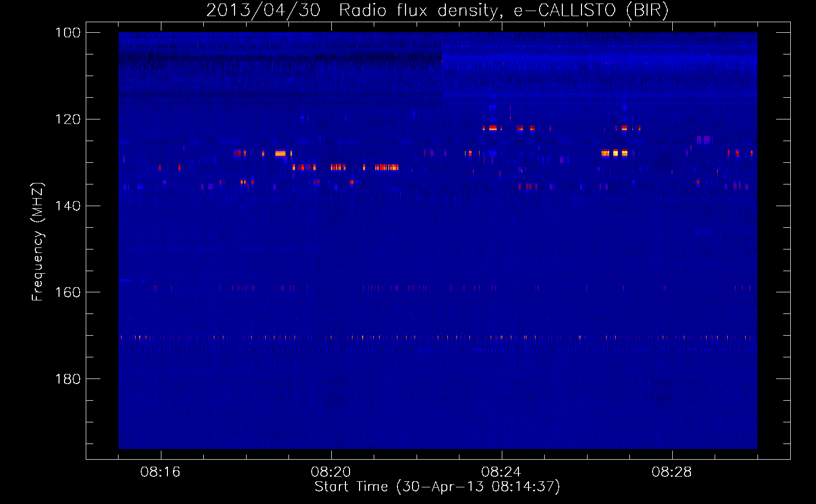Click the 08:20 time tick label
The width and height of the screenshot is (816, 504).
pos(331,472)
